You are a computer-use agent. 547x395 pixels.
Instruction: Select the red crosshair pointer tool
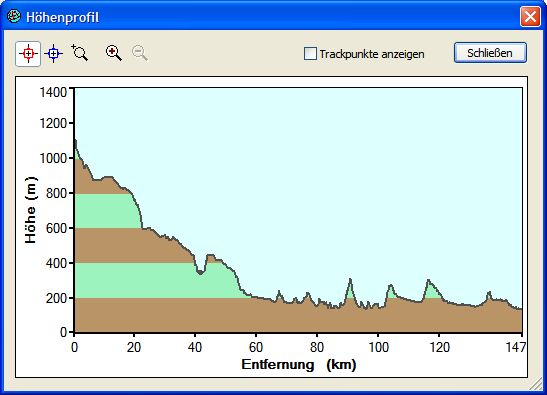point(28,54)
